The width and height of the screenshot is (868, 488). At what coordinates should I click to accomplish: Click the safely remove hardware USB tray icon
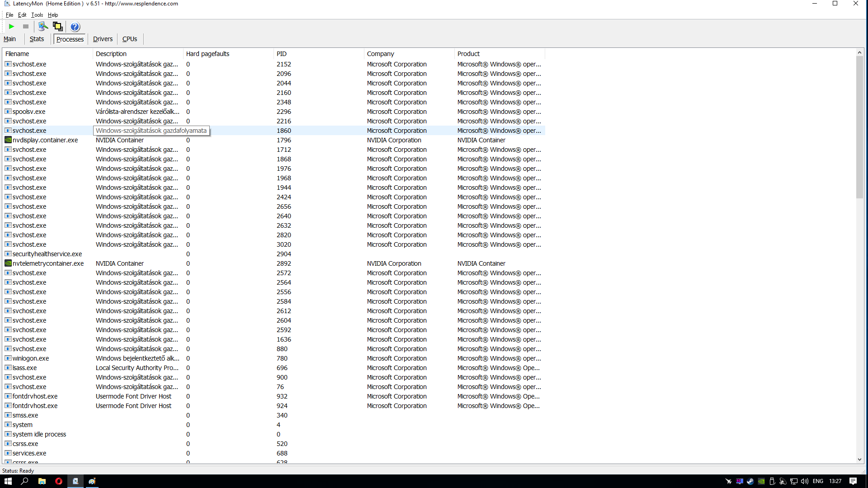772,481
